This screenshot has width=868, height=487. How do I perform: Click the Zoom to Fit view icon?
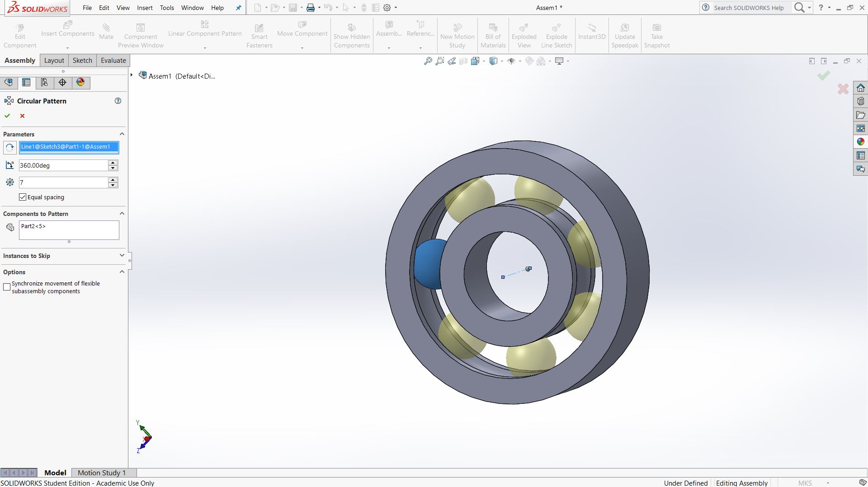click(428, 61)
